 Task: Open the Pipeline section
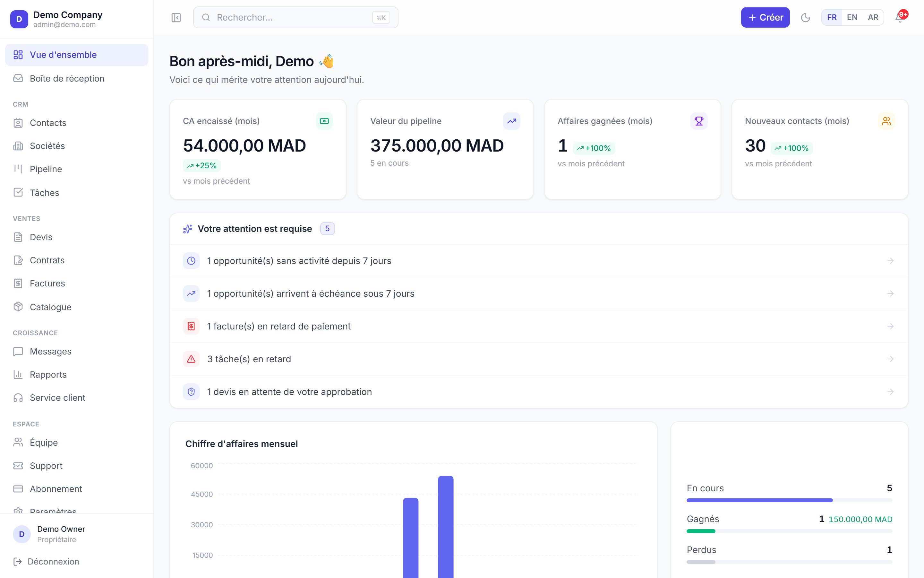pyautogui.click(x=77, y=169)
